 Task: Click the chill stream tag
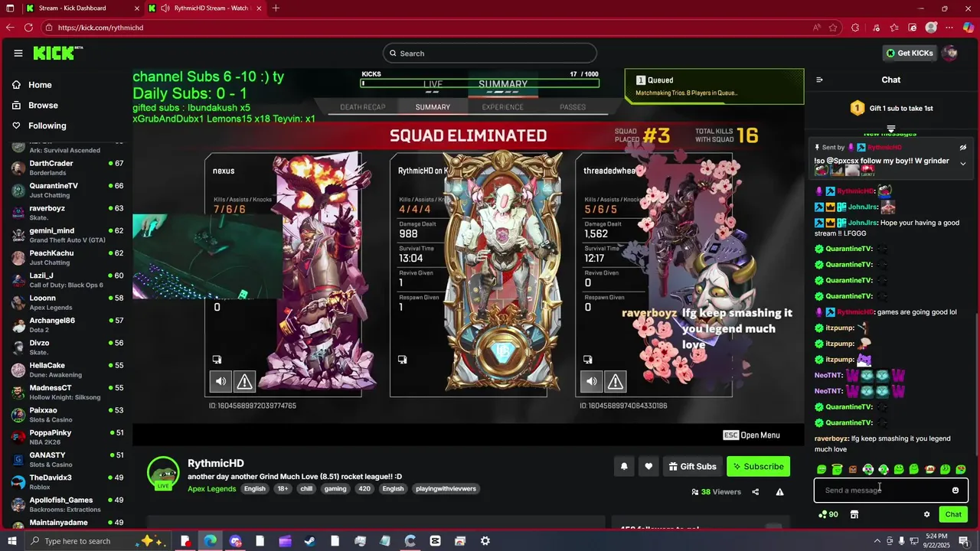(306, 489)
